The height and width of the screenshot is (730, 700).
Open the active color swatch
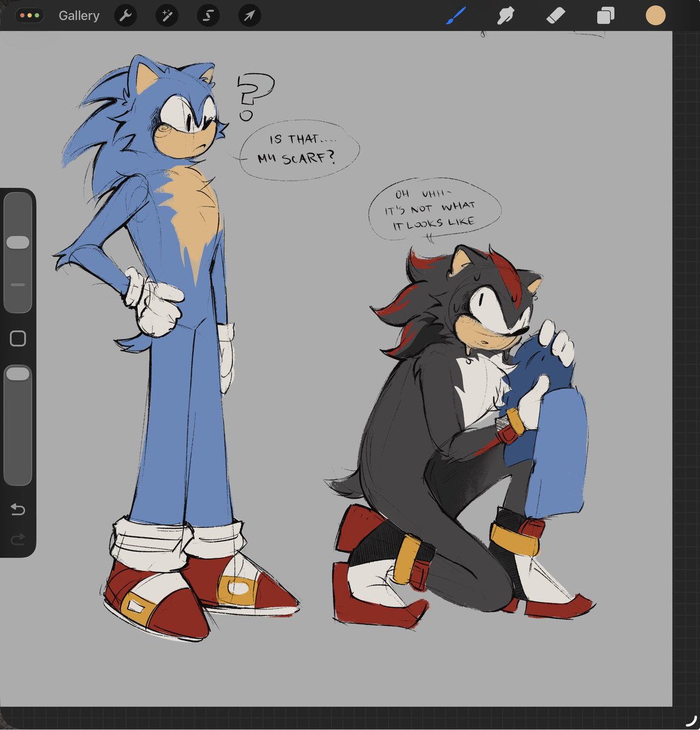(x=656, y=16)
